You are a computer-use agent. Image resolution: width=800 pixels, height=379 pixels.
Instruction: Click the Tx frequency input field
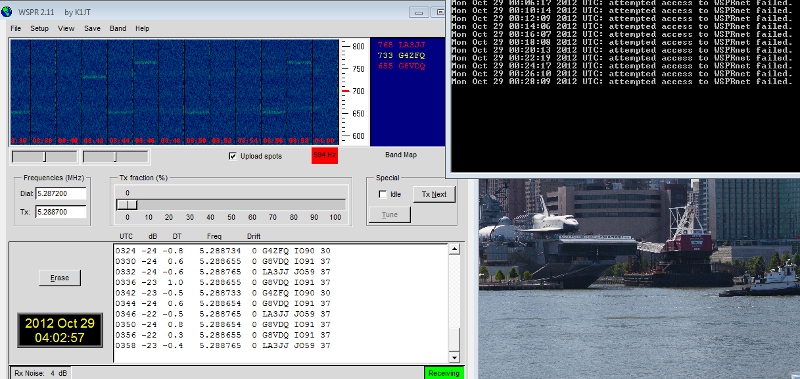tap(60, 212)
